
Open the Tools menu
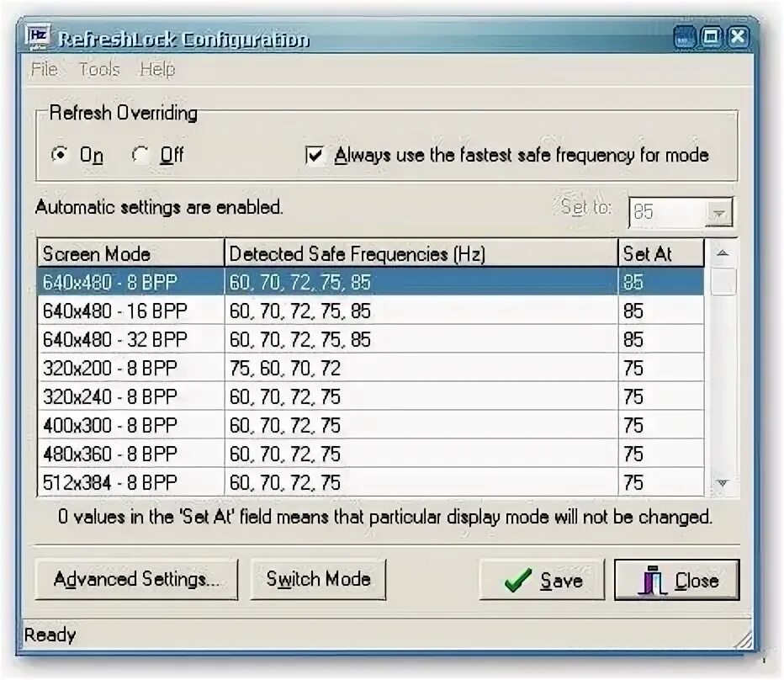(99, 69)
